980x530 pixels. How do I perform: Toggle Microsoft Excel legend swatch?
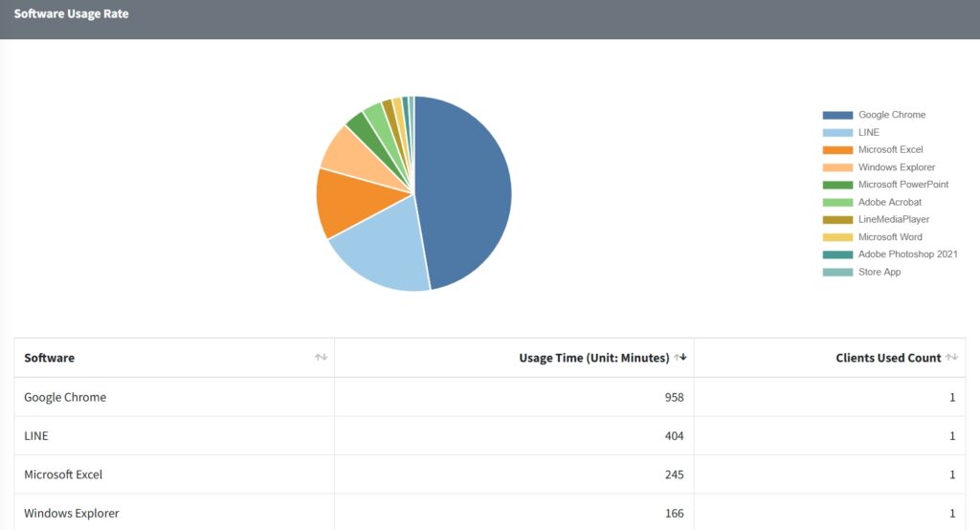tap(837, 150)
